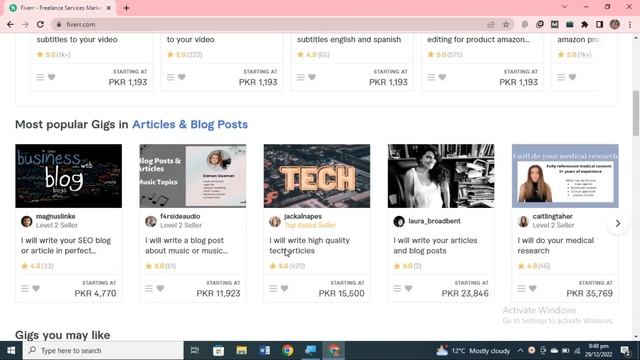Click the Windows taskbar search box
The height and width of the screenshot is (360, 640).
(103, 350)
